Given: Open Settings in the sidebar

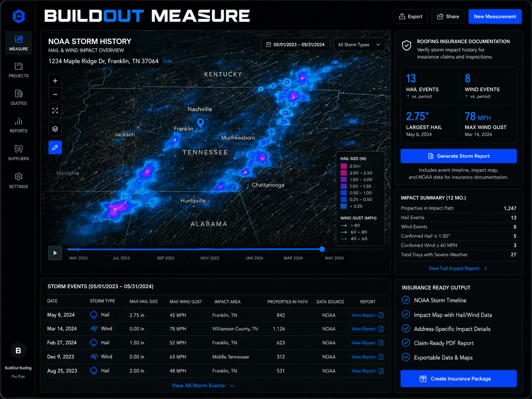Looking at the screenshot, I should 19,180.
